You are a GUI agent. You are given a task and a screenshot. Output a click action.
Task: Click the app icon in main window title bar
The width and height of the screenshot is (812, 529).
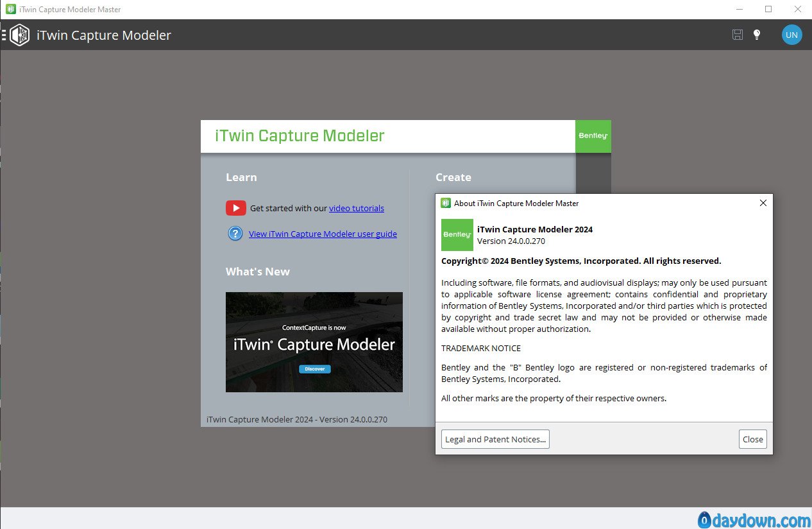(10, 9)
